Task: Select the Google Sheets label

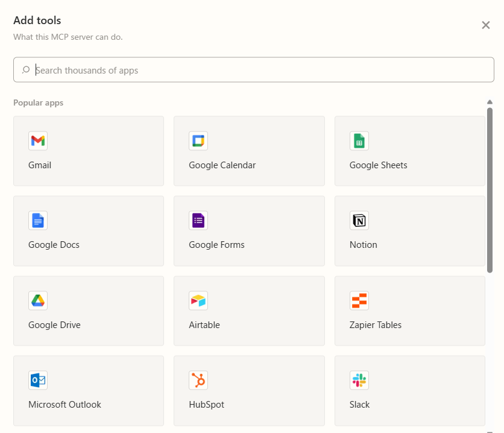Action: click(x=379, y=165)
